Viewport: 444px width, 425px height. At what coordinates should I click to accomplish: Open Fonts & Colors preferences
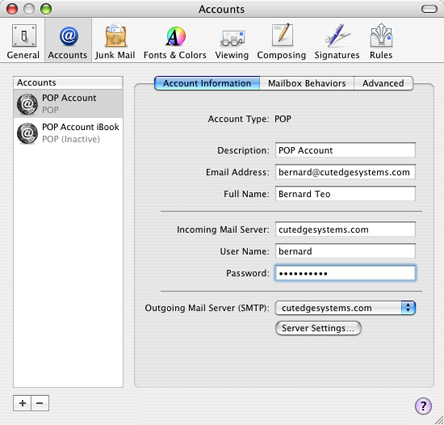point(175,41)
